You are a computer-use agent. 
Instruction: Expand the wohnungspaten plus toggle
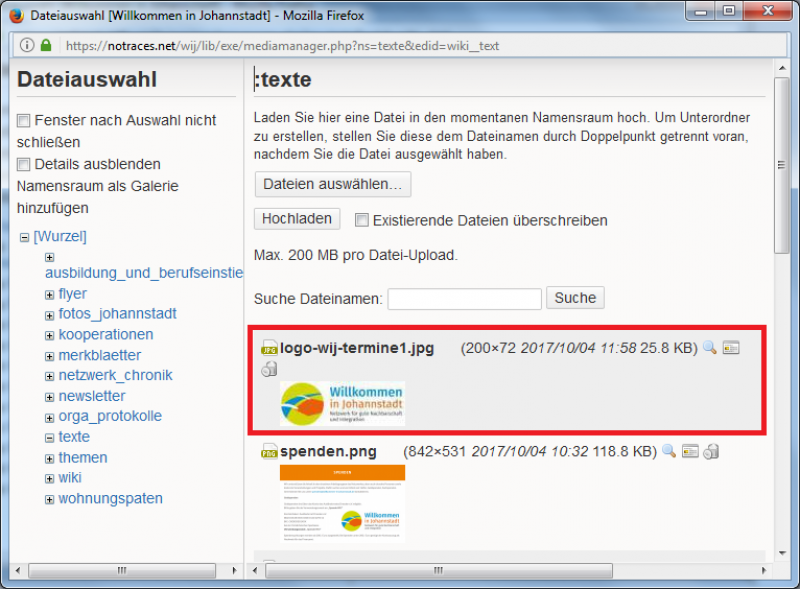(x=49, y=499)
